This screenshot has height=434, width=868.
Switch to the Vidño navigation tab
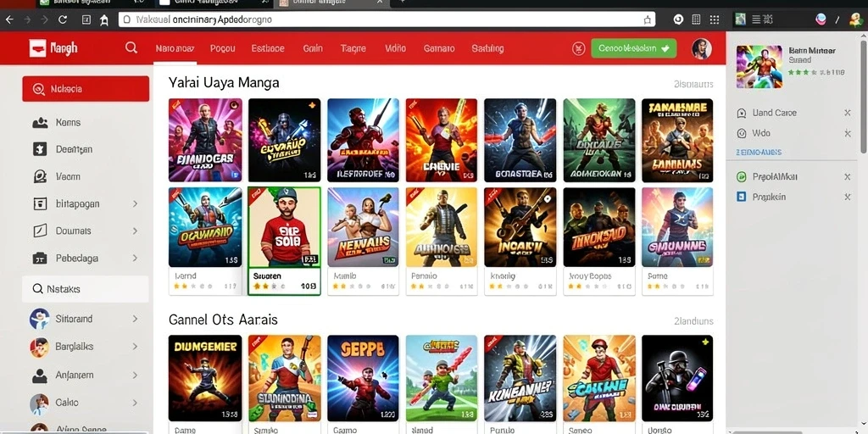(395, 48)
